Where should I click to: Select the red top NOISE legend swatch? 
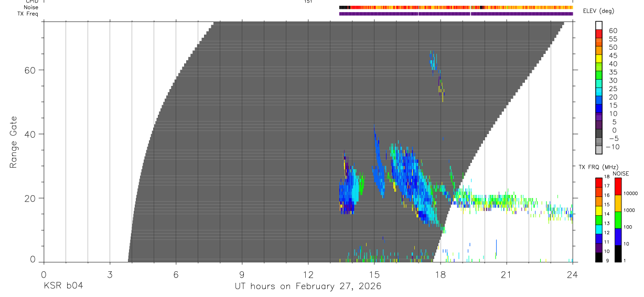click(618, 186)
